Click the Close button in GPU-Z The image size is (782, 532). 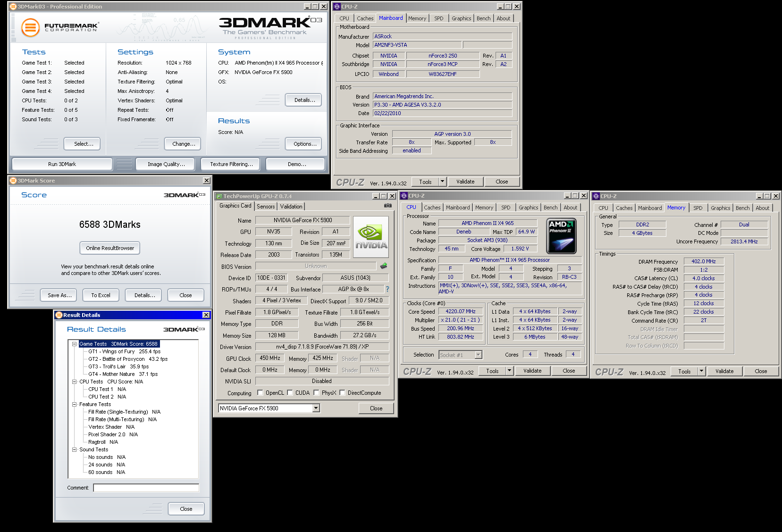(x=376, y=408)
